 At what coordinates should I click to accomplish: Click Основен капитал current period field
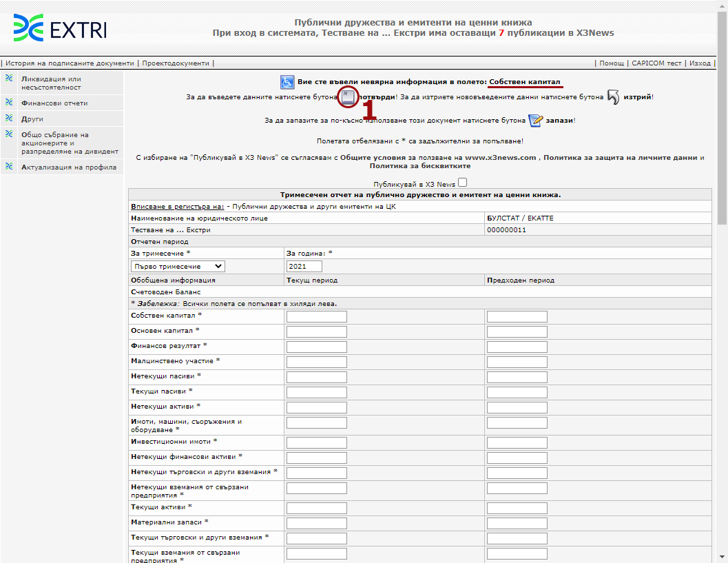pos(317,331)
